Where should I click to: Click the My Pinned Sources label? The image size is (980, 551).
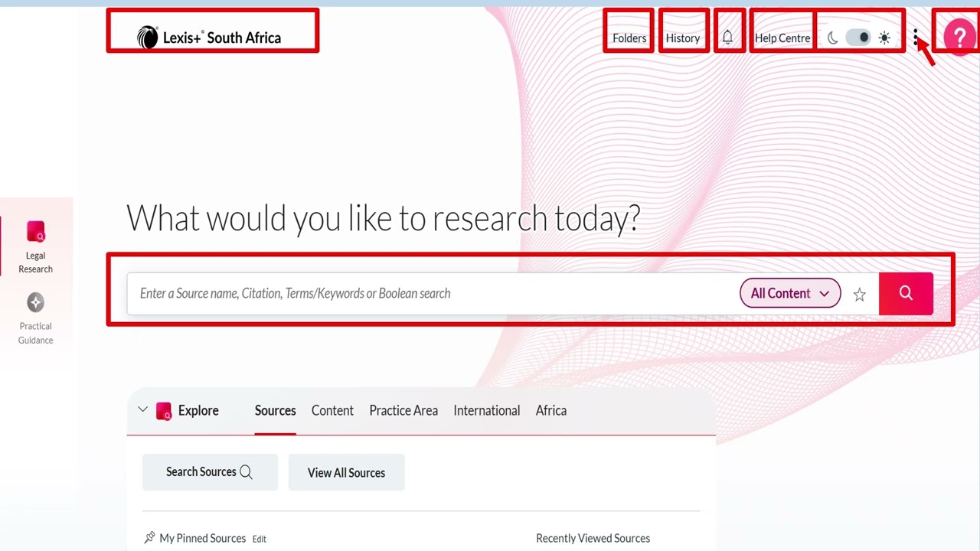coord(203,538)
